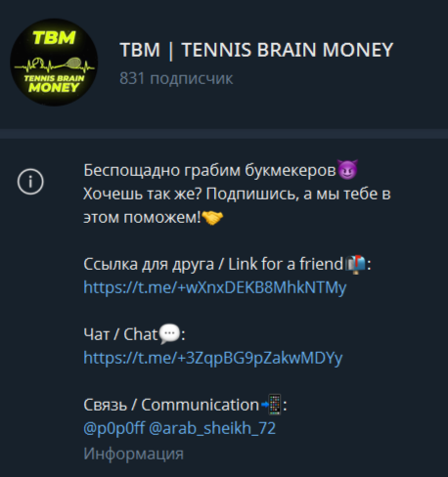Click the circled info icon
This screenshot has height=477, width=448.
[30, 182]
